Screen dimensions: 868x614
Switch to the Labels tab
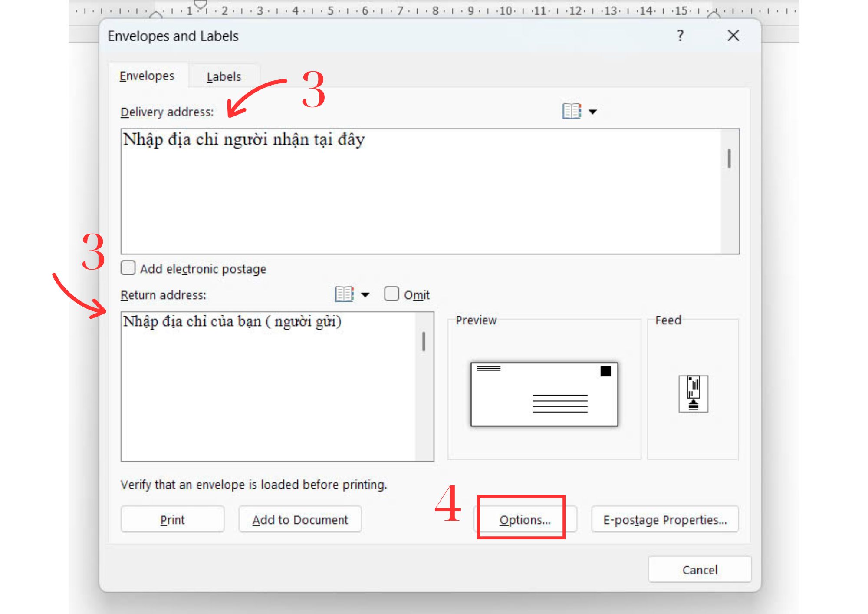224,76
